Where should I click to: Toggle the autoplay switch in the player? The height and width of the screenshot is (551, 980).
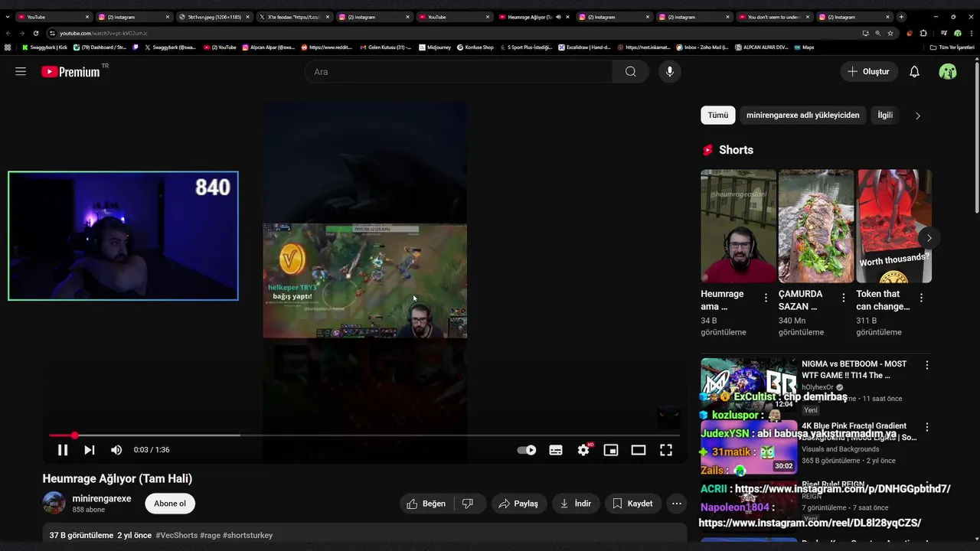527,450
